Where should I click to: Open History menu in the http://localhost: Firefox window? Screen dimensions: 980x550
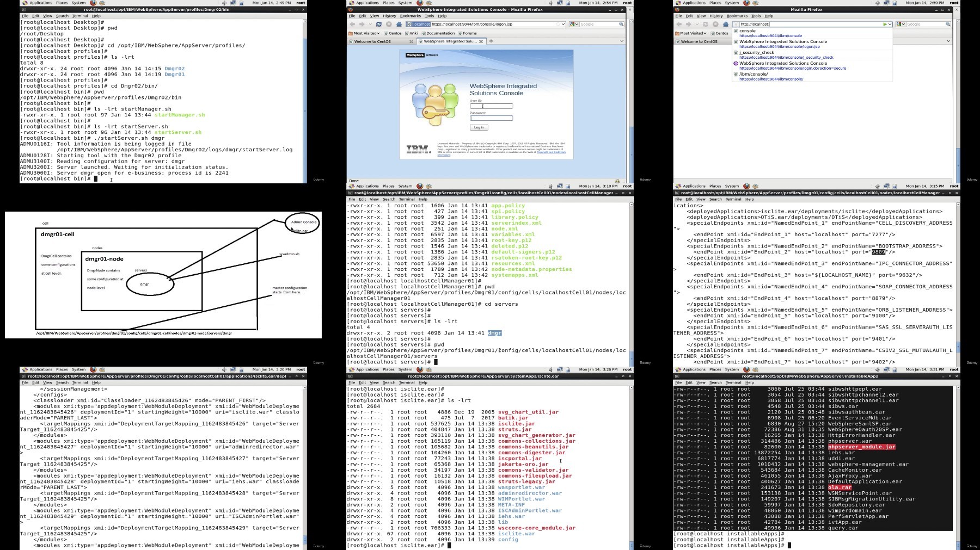716,16
